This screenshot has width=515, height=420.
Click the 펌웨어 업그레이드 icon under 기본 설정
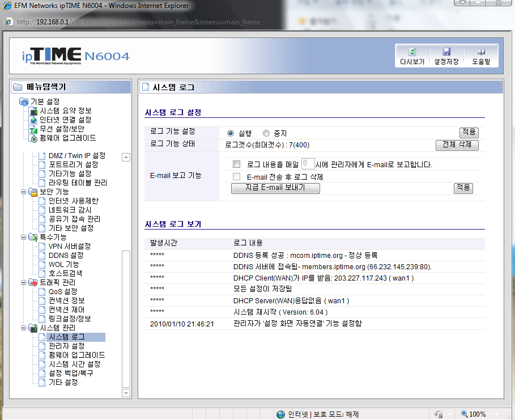[33, 138]
